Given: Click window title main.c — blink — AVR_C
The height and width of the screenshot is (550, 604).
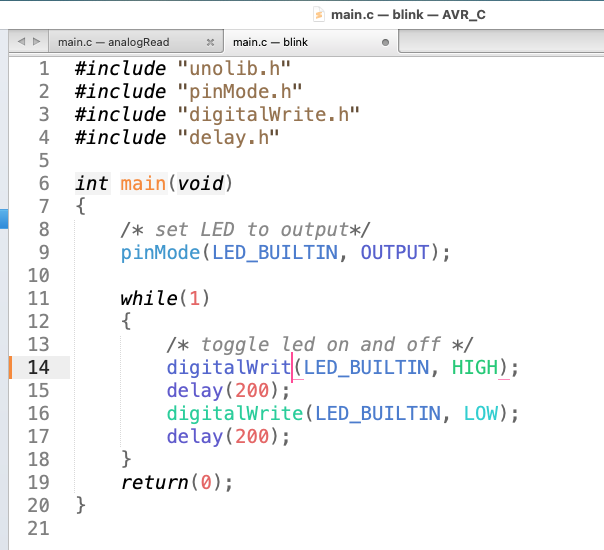Looking at the screenshot, I should point(408,15).
